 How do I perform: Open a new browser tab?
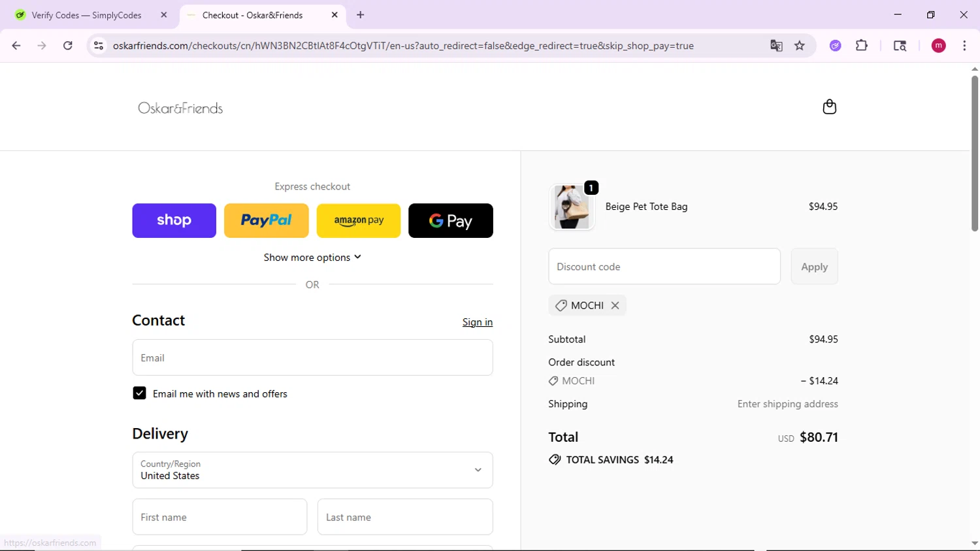[x=361, y=15]
